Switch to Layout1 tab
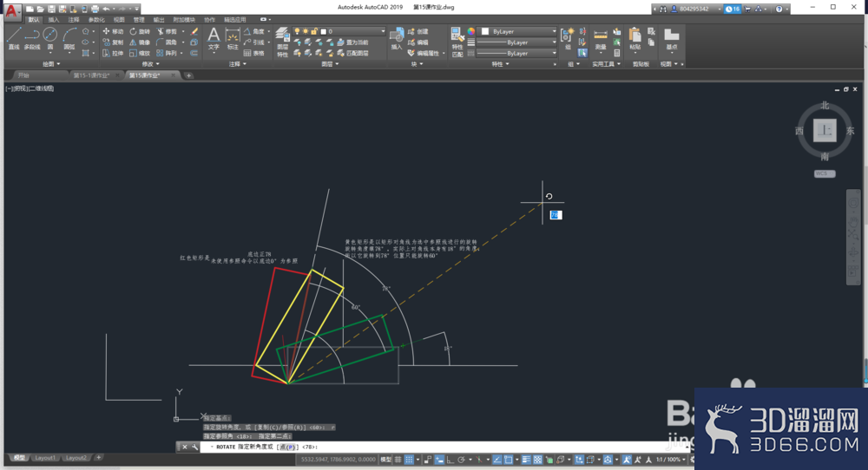 (45, 458)
